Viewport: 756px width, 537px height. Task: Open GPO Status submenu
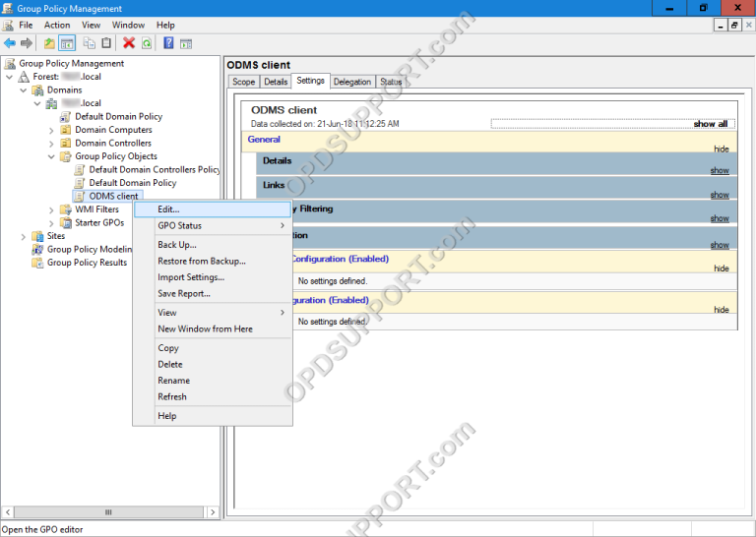213,226
